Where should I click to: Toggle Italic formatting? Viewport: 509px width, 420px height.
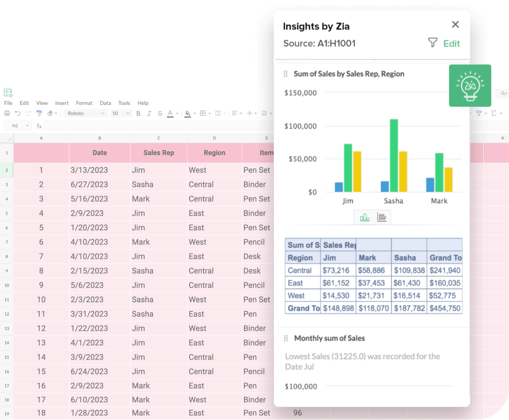click(x=149, y=113)
